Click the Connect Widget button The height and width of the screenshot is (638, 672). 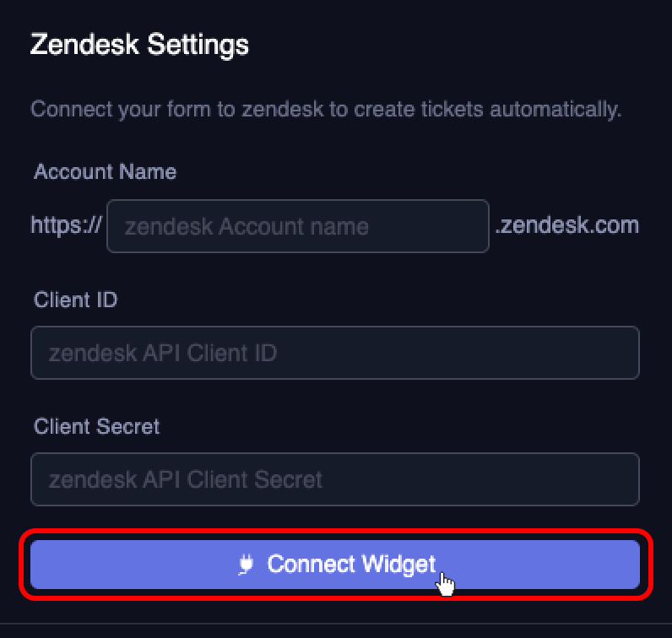click(x=335, y=565)
